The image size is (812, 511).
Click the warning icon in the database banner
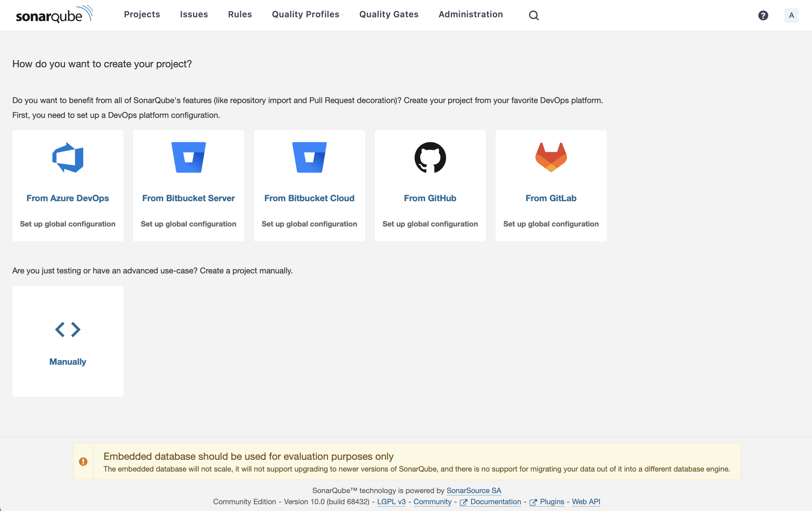pos(83,462)
